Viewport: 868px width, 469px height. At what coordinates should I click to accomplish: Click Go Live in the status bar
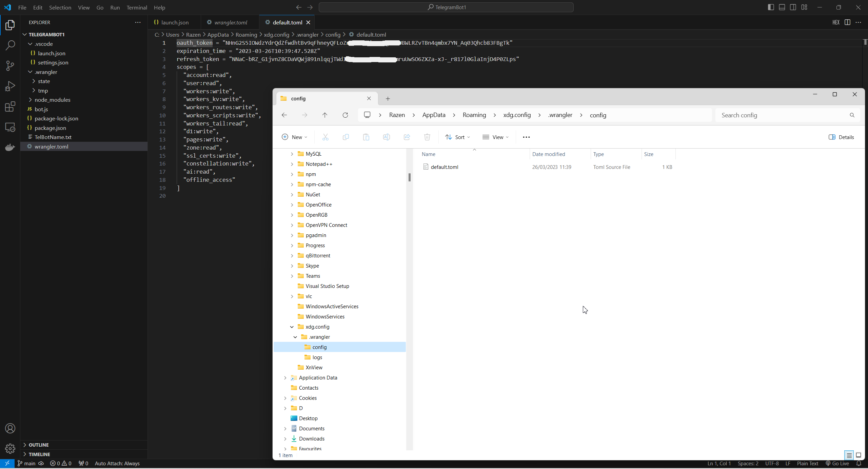click(837, 463)
